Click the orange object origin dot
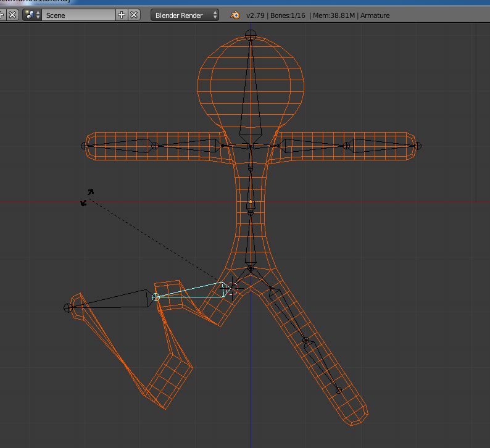 (x=251, y=202)
